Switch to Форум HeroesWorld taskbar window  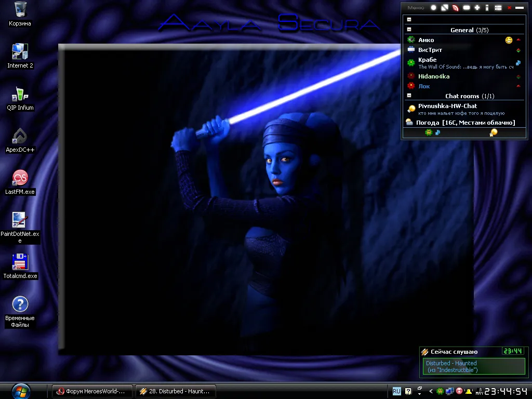pyautogui.click(x=92, y=391)
